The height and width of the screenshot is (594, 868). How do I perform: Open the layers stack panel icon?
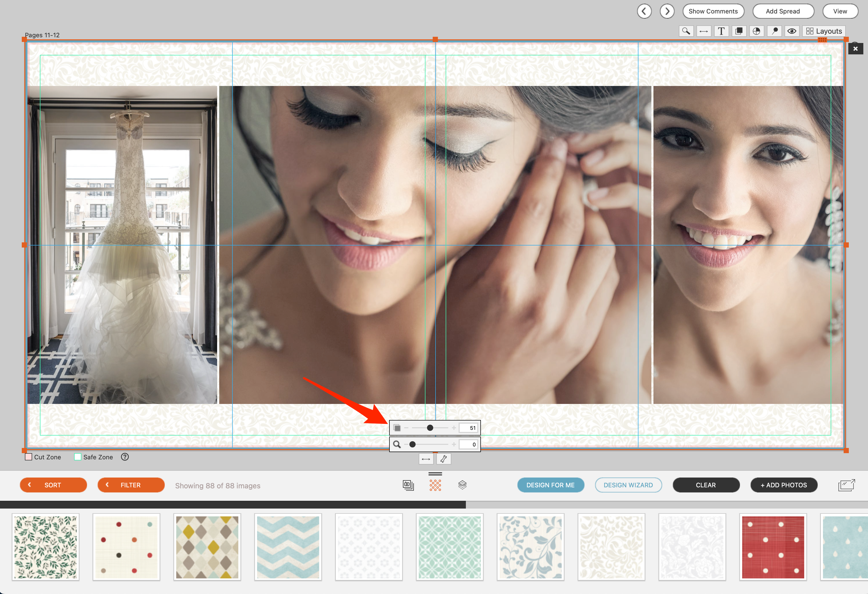pos(463,485)
